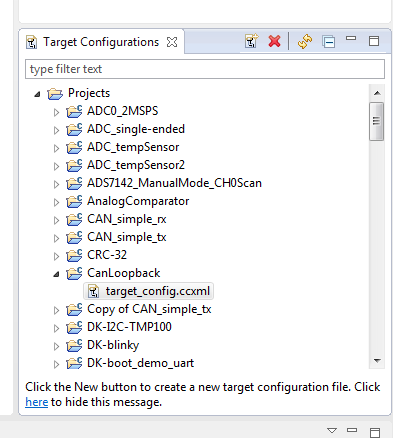Select ADC_single-ended project name

tap(136, 129)
